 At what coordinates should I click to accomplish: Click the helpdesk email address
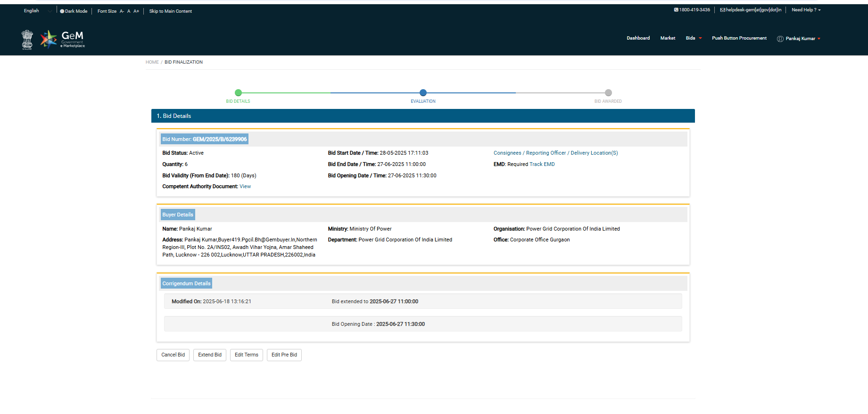click(x=751, y=10)
